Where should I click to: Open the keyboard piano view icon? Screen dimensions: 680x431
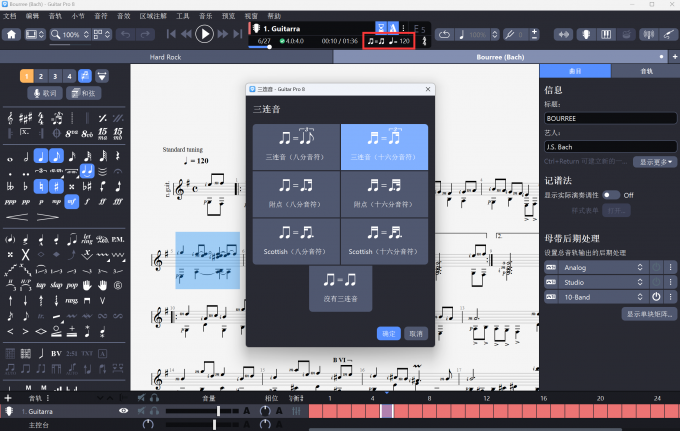tap(606, 34)
